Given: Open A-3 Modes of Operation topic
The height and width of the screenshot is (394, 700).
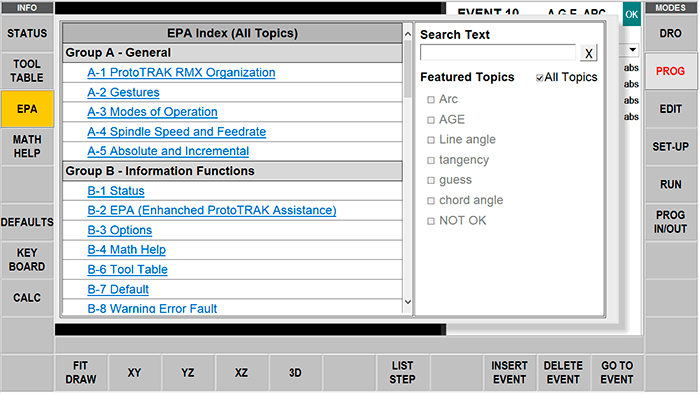Looking at the screenshot, I should (152, 112).
